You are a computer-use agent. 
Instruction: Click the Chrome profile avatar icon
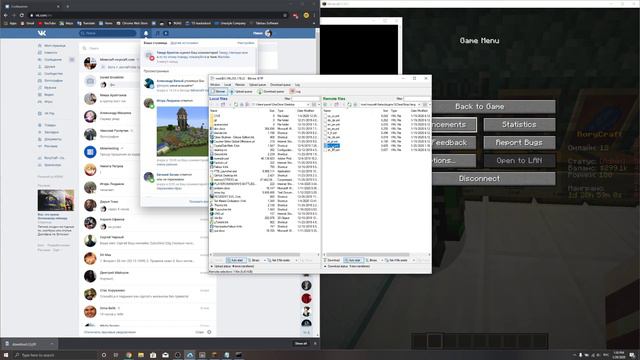tap(306, 15)
